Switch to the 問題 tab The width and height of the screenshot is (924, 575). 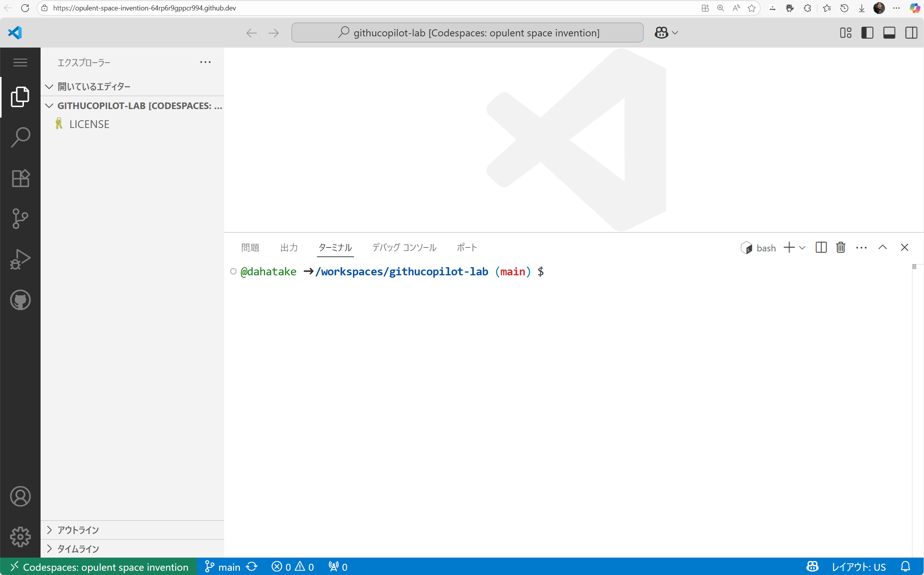click(x=250, y=247)
